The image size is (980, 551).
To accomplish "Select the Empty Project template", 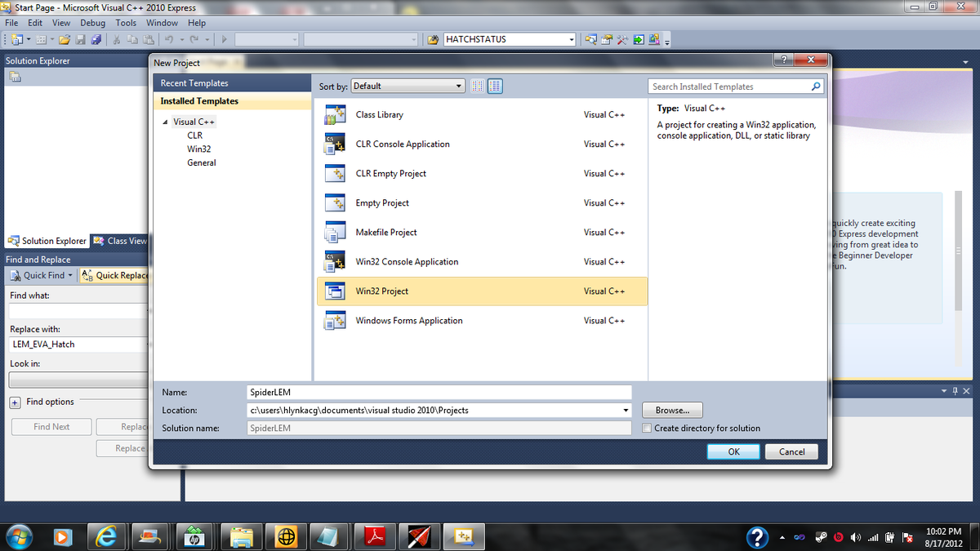I will (482, 203).
